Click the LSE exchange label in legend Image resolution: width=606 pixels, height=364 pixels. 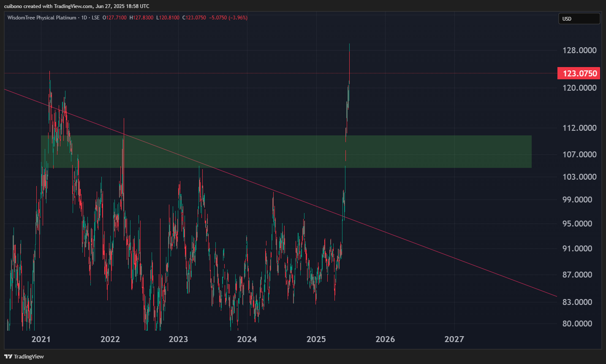96,18
